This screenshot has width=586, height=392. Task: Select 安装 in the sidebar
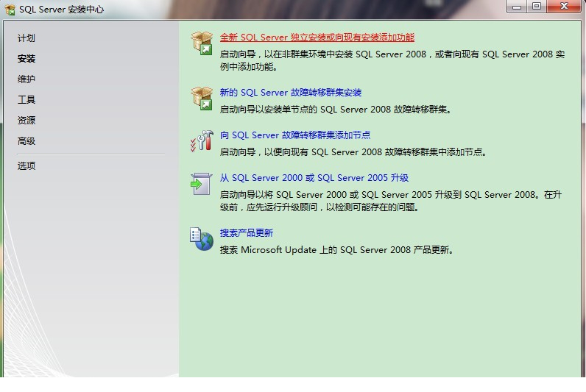click(x=27, y=59)
